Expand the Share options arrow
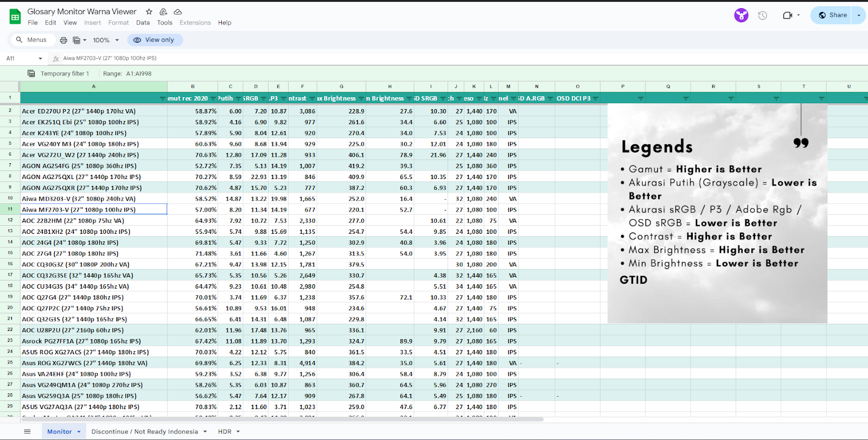The width and height of the screenshot is (868, 440). click(x=859, y=15)
